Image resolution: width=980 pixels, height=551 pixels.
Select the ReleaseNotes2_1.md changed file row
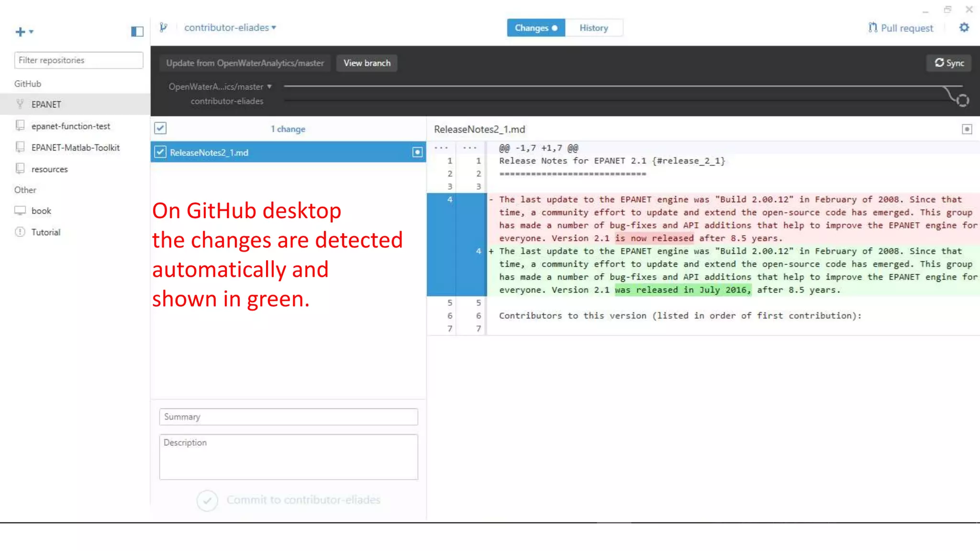[x=289, y=152]
